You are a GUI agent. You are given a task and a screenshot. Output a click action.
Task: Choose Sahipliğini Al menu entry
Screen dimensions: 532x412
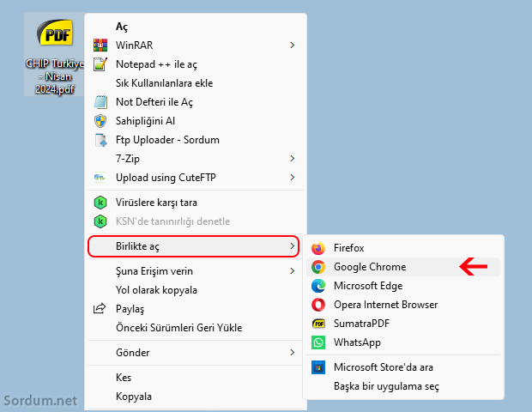(x=195, y=121)
